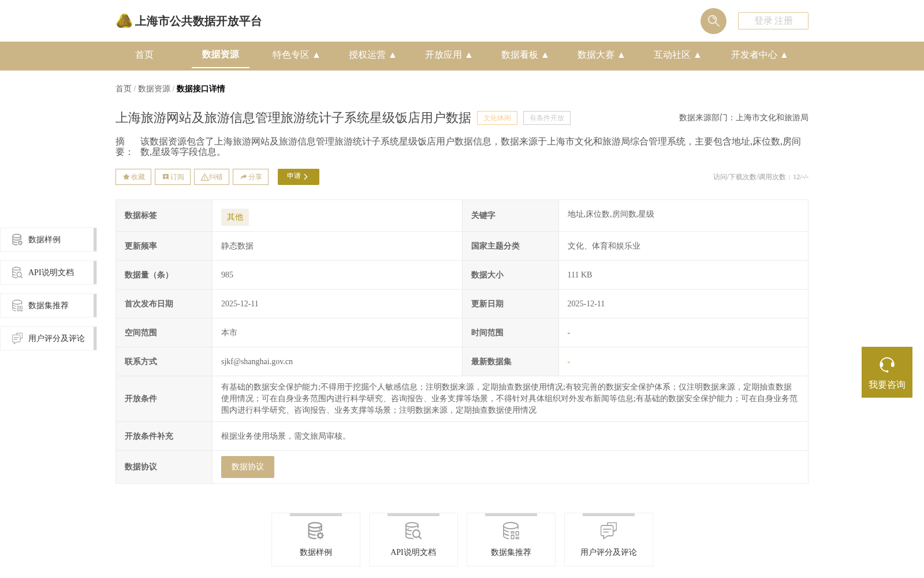
Task: Select bottom 数据集推荐 card
Action: 511,539
